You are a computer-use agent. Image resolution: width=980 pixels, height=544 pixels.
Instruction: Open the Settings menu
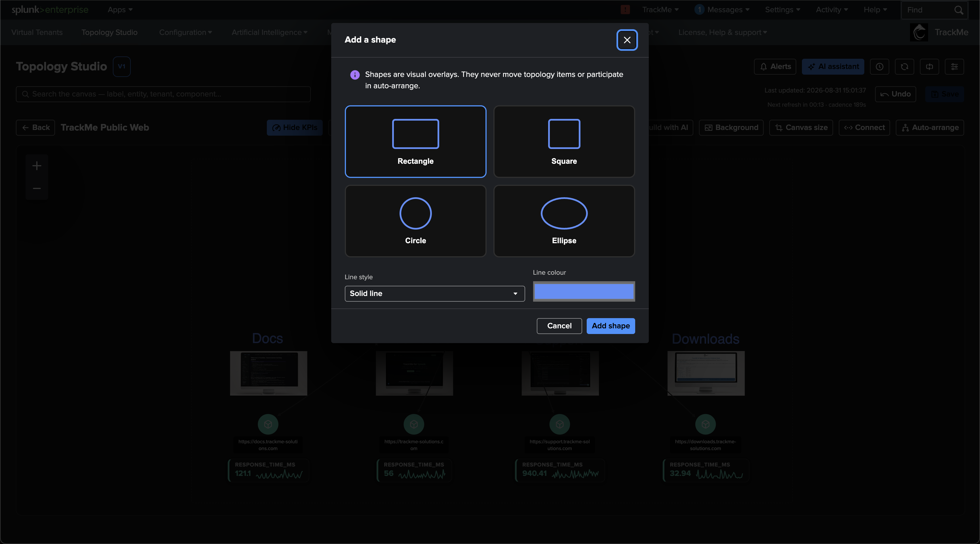click(x=783, y=10)
